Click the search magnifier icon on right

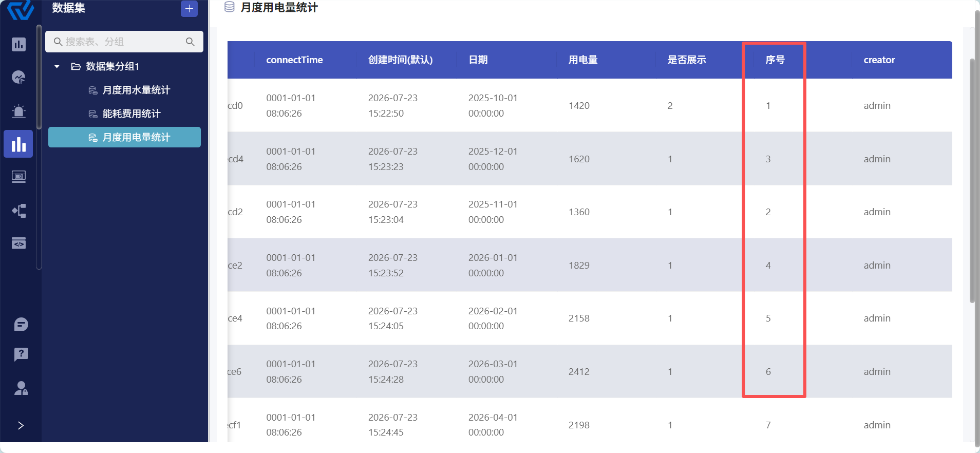click(190, 42)
